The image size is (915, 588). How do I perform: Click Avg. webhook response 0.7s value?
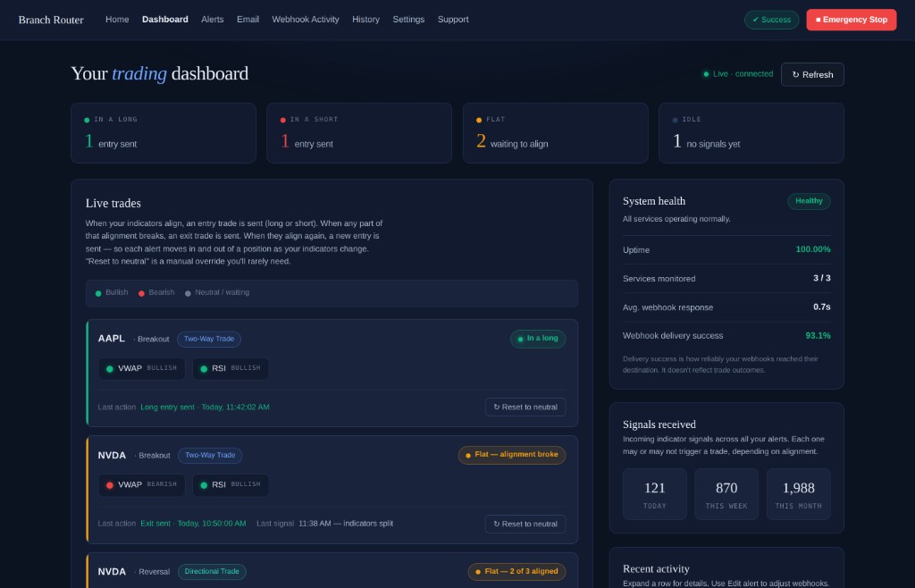822,307
